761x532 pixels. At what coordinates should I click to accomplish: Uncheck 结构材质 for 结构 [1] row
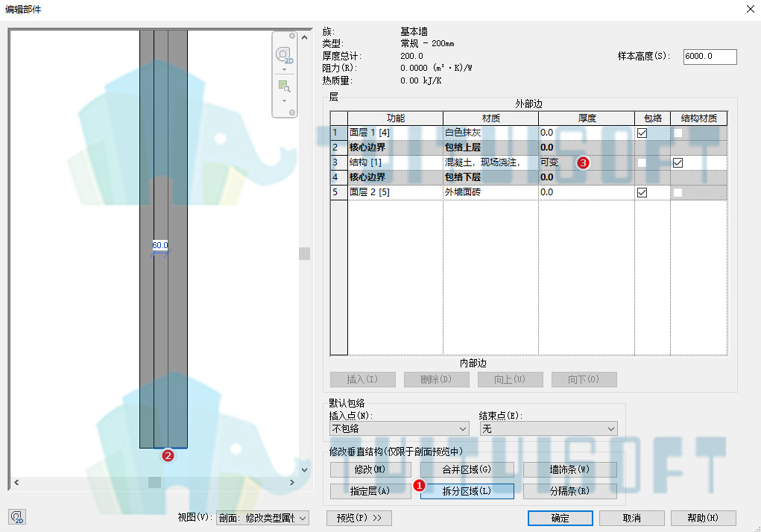pos(678,163)
